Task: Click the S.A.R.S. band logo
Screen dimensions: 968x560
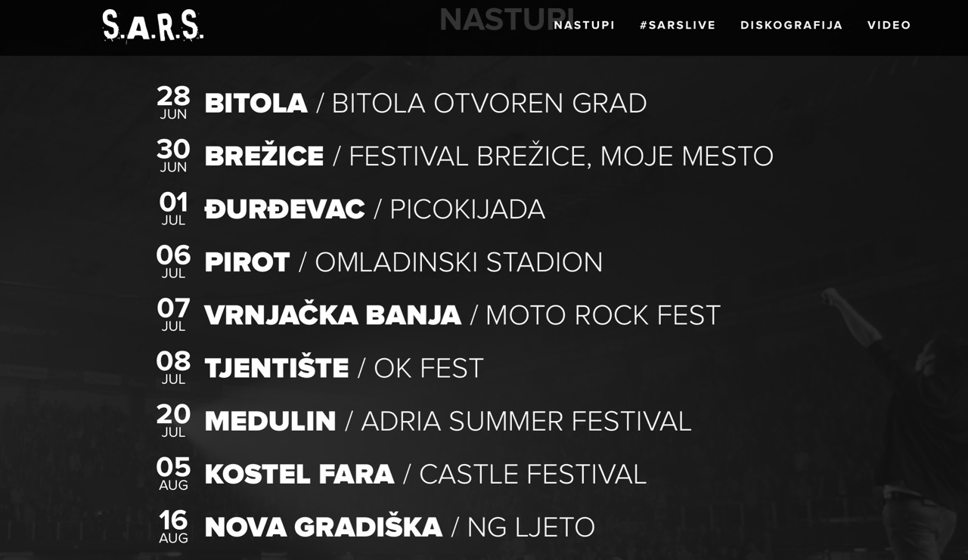Action: coord(153,26)
